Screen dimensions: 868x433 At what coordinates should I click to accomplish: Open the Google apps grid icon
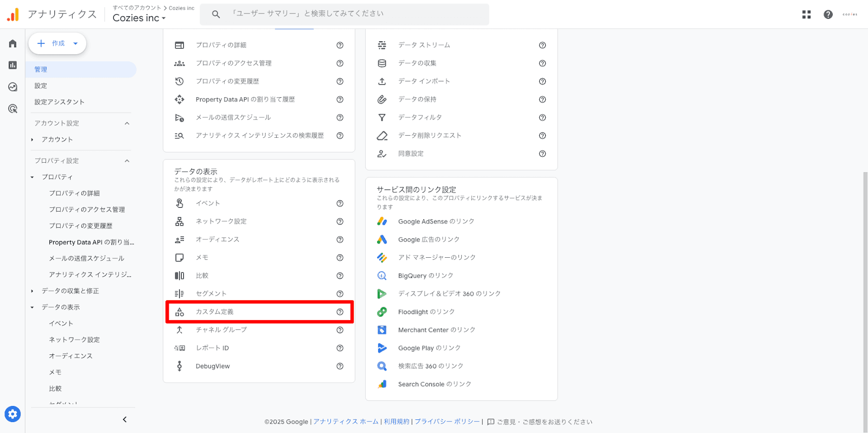[x=807, y=15]
